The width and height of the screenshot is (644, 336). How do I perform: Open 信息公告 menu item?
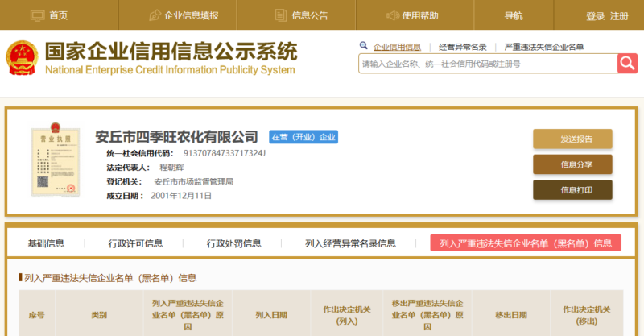pyautogui.click(x=310, y=15)
